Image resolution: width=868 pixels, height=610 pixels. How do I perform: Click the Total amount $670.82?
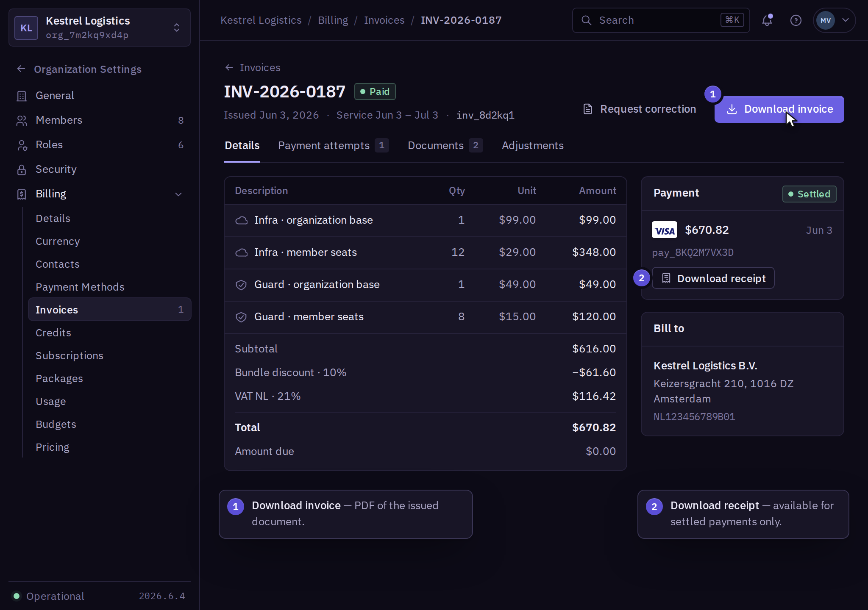click(x=594, y=428)
